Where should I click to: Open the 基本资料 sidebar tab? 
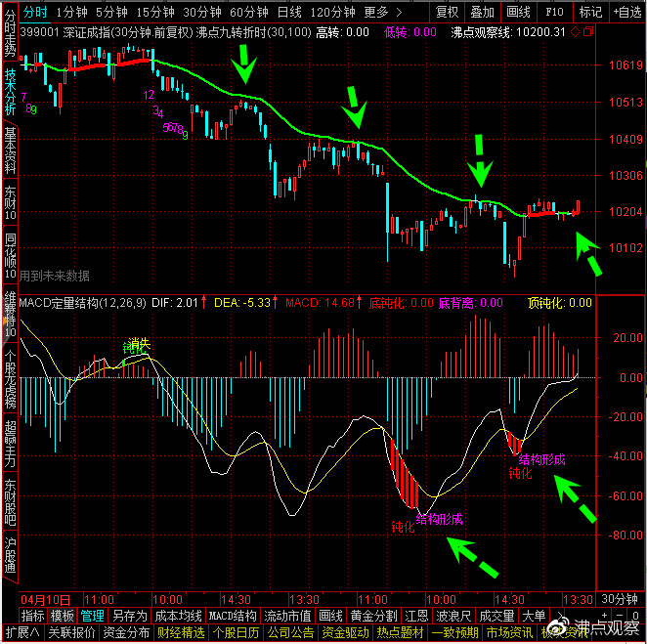[x=10, y=150]
